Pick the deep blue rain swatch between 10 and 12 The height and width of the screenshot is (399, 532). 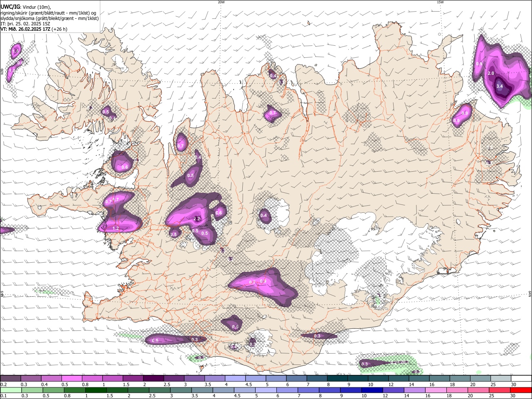tap(371, 390)
